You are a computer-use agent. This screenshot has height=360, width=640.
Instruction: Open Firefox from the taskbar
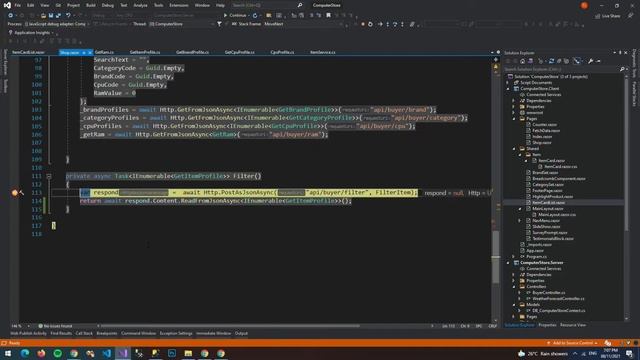pyautogui.click(x=41, y=353)
